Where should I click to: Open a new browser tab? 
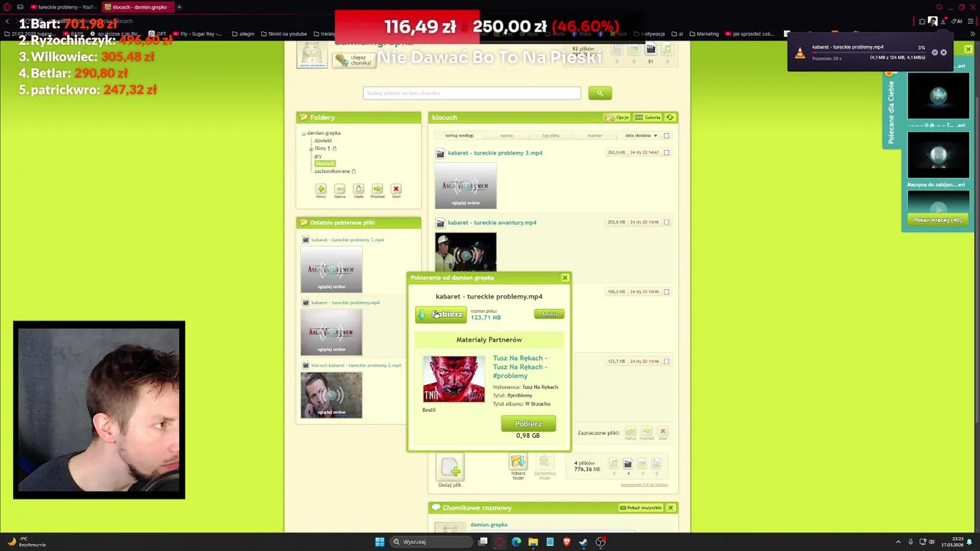tap(179, 7)
